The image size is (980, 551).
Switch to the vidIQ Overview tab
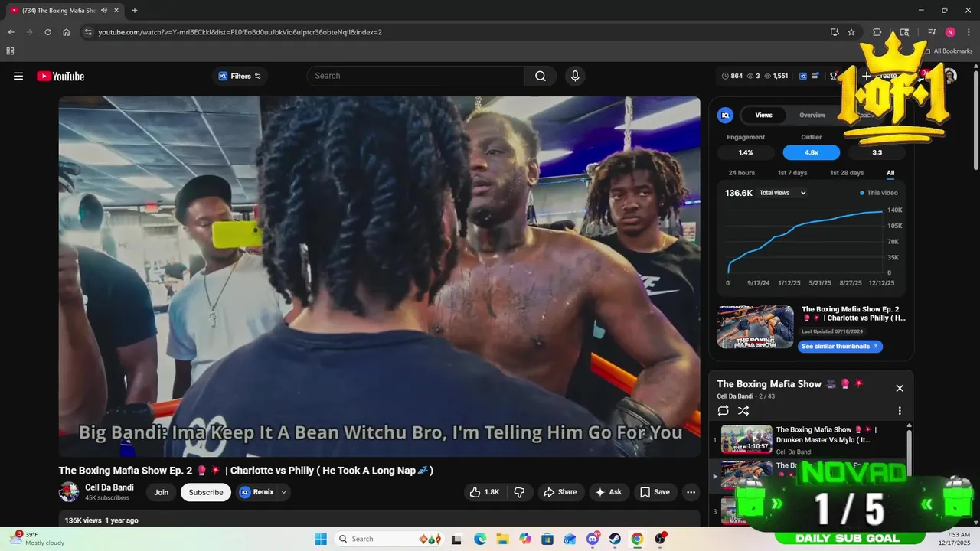pyautogui.click(x=812, y=115)
